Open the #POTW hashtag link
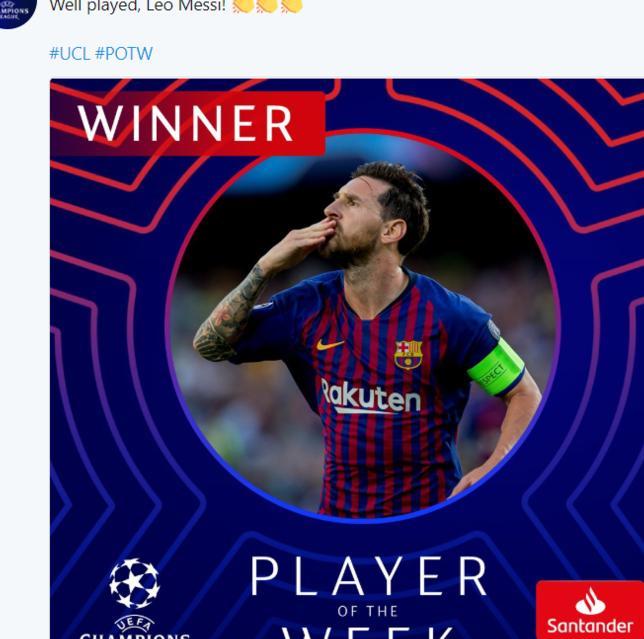Screen dimensions: 644x639 click(124, 53)
